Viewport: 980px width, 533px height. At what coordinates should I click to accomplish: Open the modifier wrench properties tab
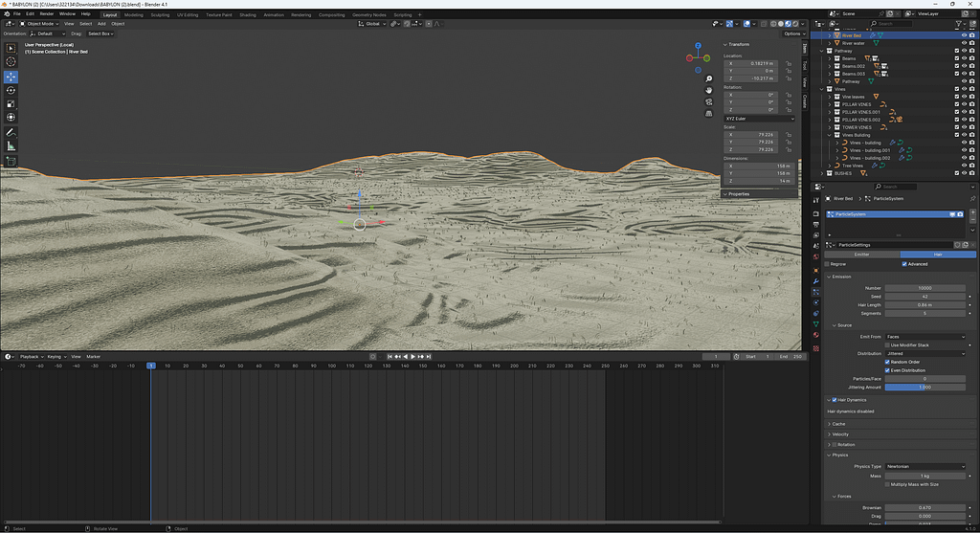click(815, 279)
